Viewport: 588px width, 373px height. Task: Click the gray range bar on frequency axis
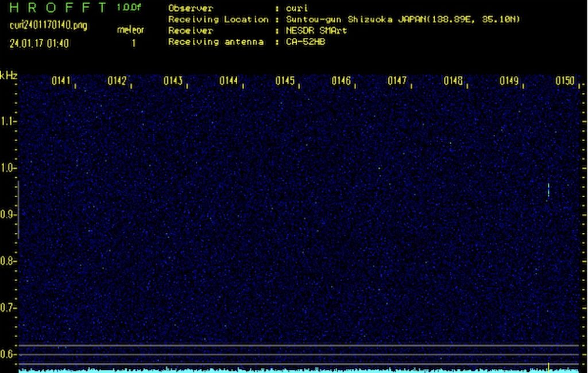click(x=18, y=209)
